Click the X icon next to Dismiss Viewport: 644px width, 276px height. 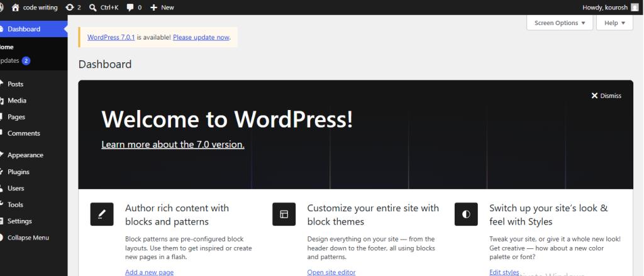point(594,96)
